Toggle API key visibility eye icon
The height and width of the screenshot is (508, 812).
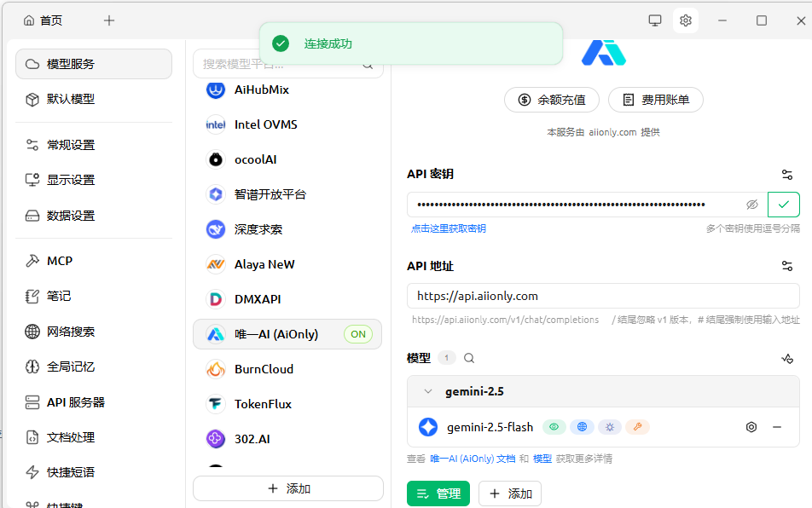tap(752, 205)
